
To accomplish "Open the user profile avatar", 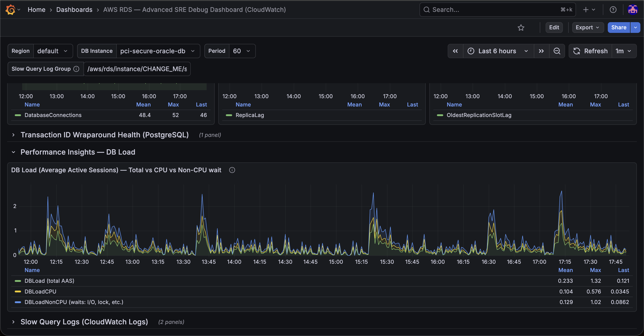I will click(633, 10).
